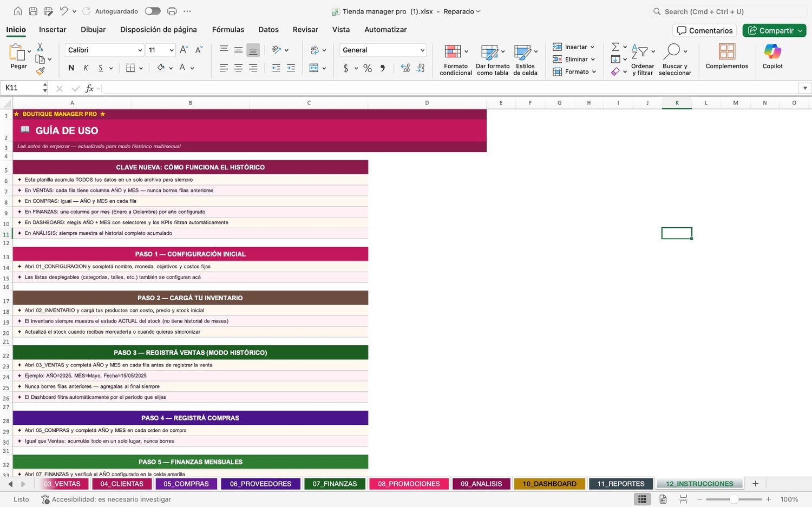Open Copilot from the ribbon
This screenshot has height=507, width=812.
pos(772,57)
